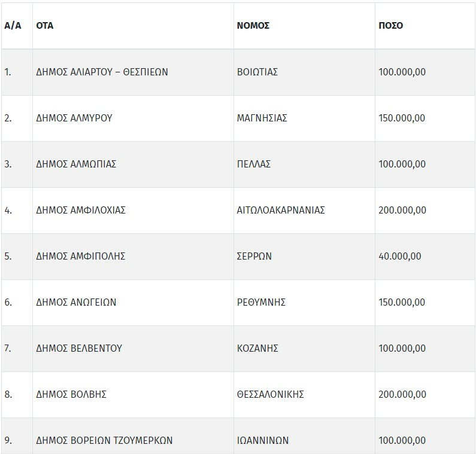Image resolution: width=476 pixels, height=454 pixels.
Task: Select the ΘΕΣΣΑΛΟΝΙΚΗΣ prefecture cell
Action: [271, 394]
